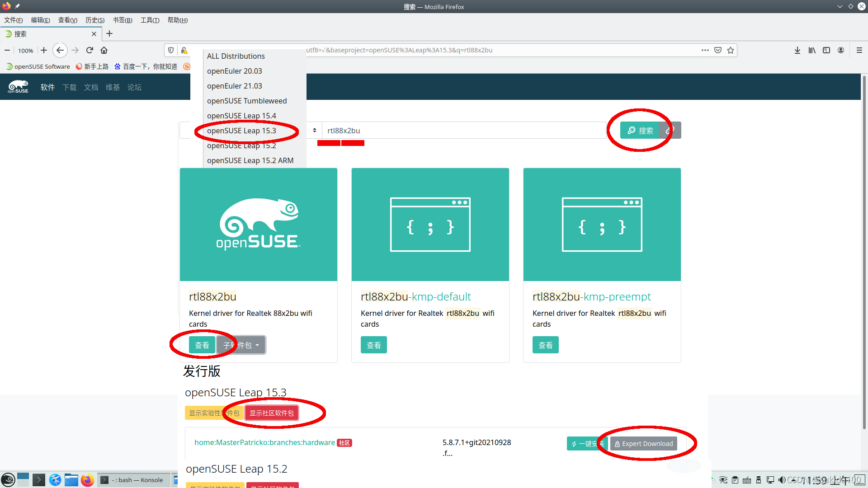Zoom in with the plus icon
The width and height of the screenshot is (868, 488).
[x=44, y=50]
